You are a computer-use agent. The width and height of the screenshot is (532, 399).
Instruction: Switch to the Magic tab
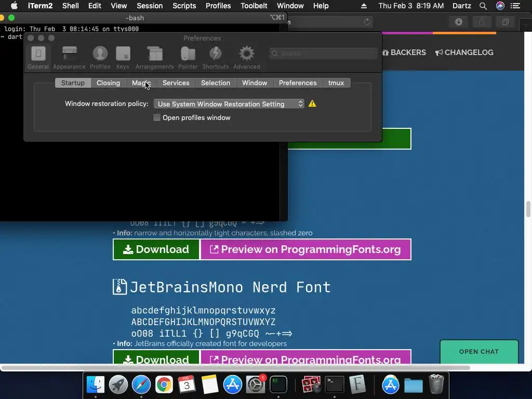click(x=141, y=83)
